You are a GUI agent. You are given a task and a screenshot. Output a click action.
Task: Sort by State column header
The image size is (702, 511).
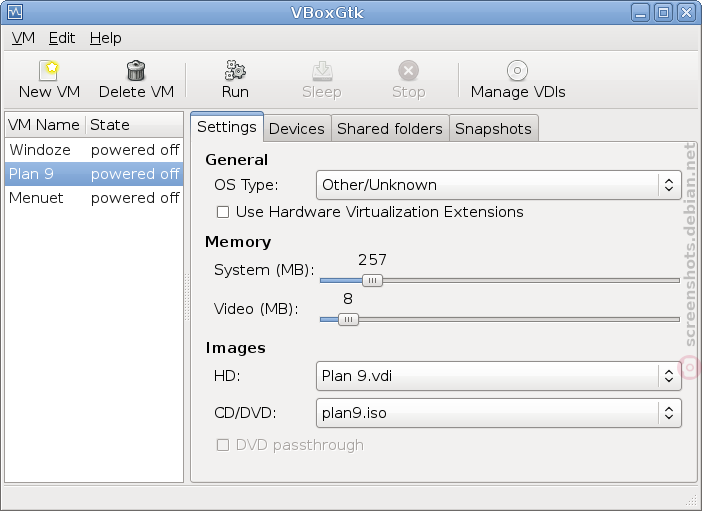click(x=134, y=125)
